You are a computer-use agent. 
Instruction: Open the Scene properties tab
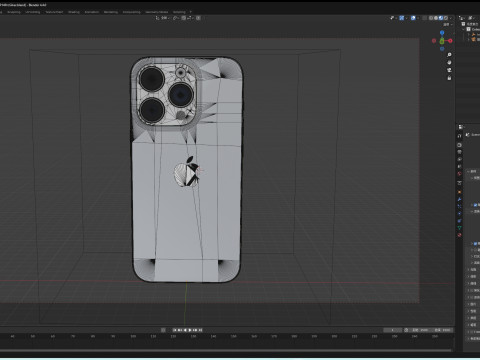(x=459, y=166)
